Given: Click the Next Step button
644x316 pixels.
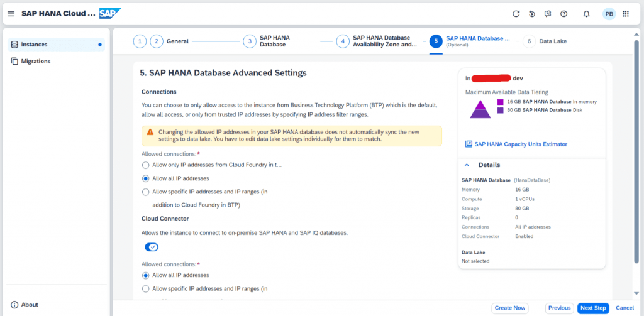Looking at the screenshot, I should pos(593,308).
